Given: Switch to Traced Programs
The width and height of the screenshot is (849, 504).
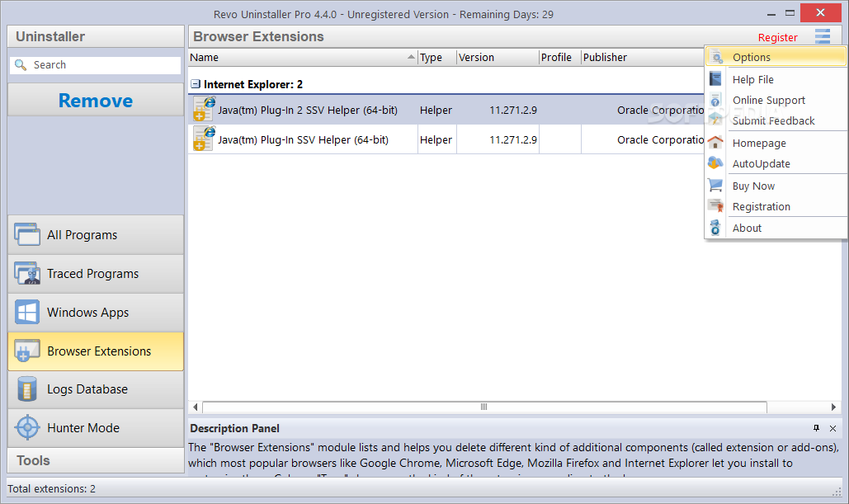Looking at the screenshot, I should 96,273.
